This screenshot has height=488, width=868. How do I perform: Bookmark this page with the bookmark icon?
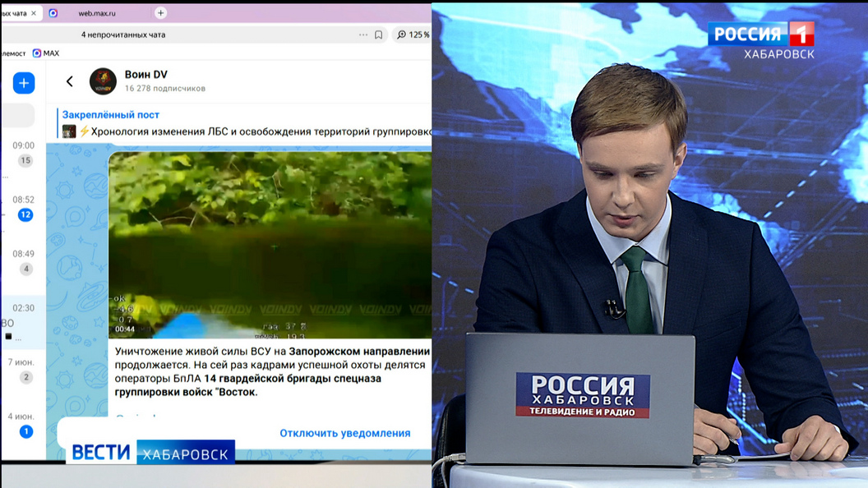pyautogui.click(x=379, y=35)
